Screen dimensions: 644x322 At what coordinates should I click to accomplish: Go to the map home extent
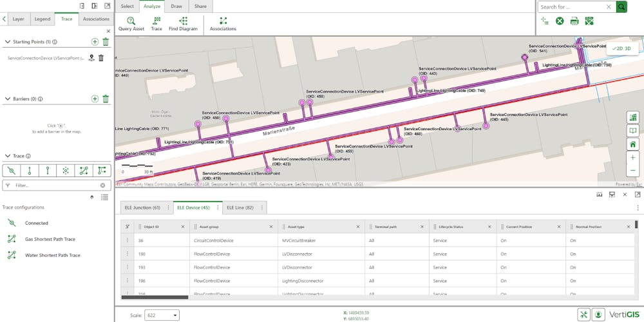(633, 144)
